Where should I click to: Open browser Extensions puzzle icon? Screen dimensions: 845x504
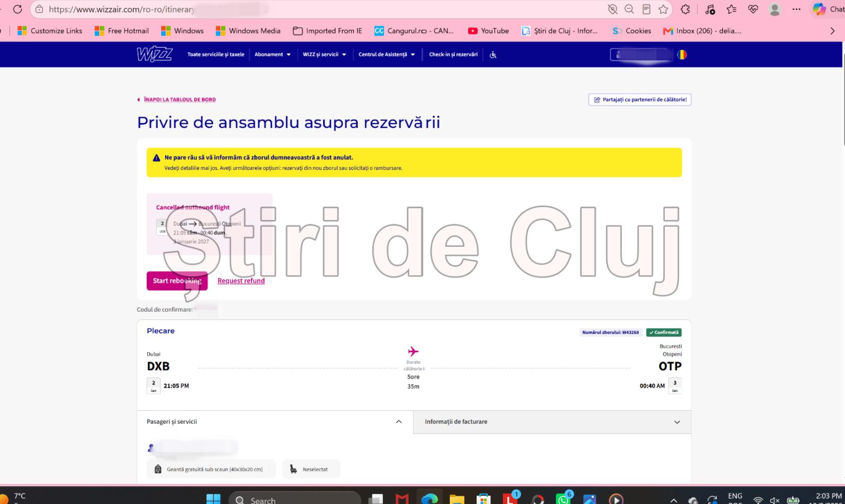pos(685,9)
